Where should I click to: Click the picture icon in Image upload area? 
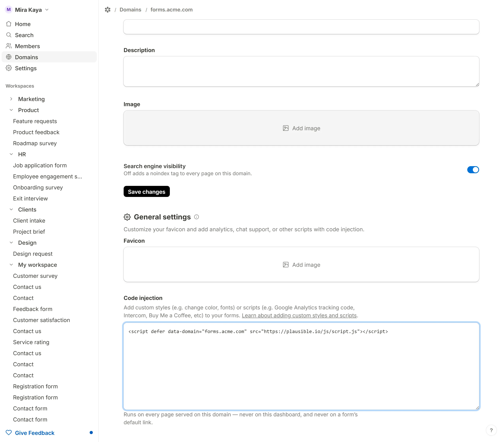pos(286,128)
